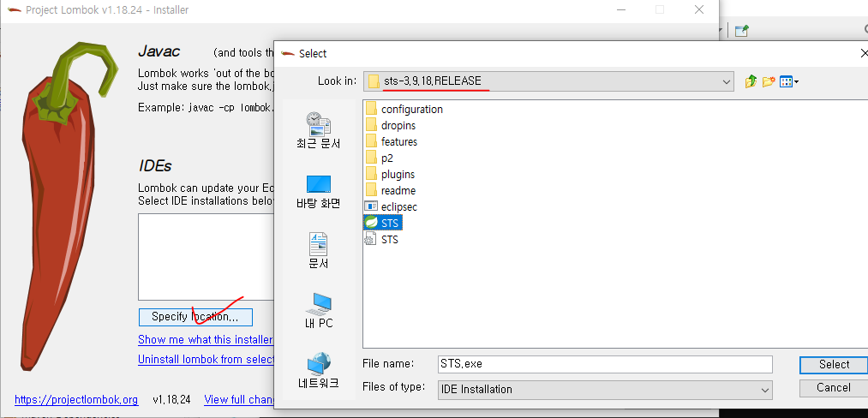Click the empty IDE installations list box
The width and height of the screenshot is (868, 418).
[x=207, y=257]
